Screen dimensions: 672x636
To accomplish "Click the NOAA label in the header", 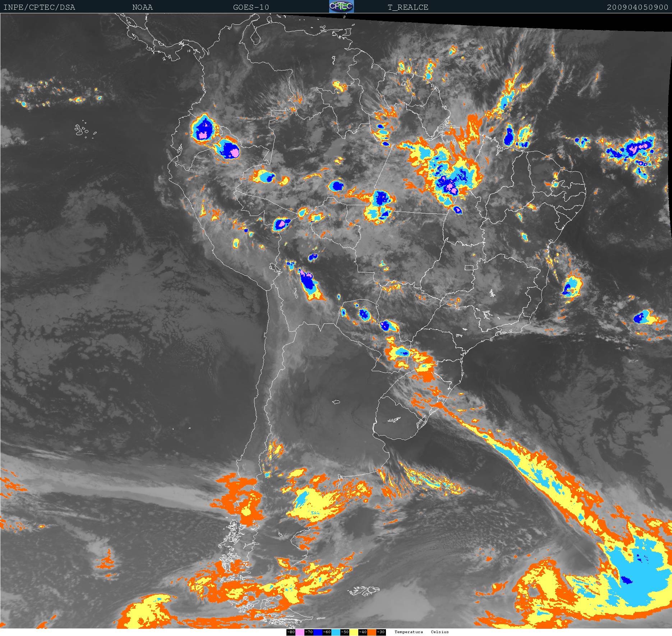I will tap(142, 7).
